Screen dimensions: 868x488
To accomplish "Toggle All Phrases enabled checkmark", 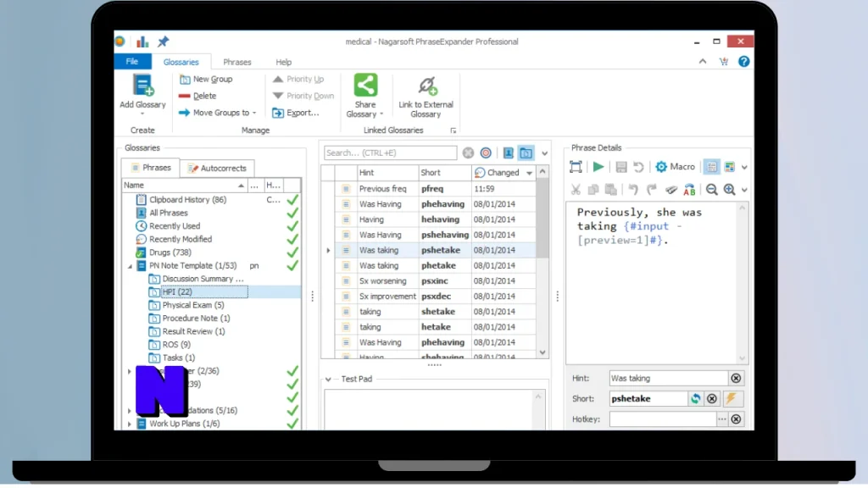I will click(x=292, y=213).
